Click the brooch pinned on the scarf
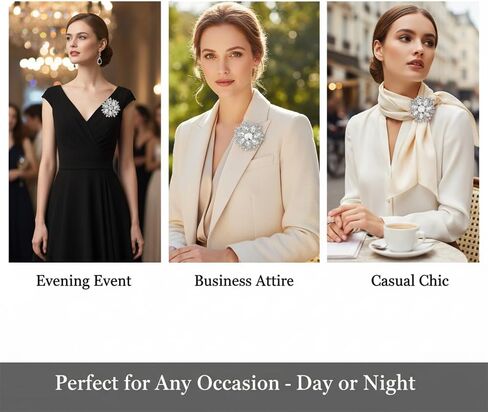This screenshot has width=488, height=412. (x=422, y=109)
